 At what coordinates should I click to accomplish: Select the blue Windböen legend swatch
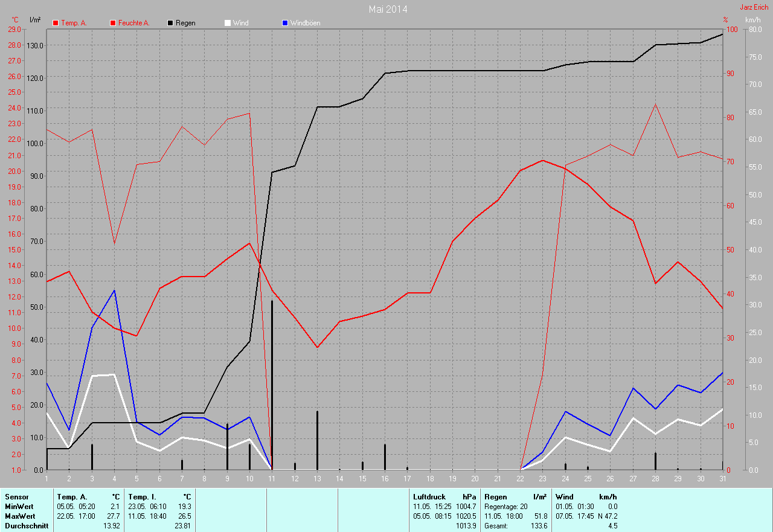(285, 23)
